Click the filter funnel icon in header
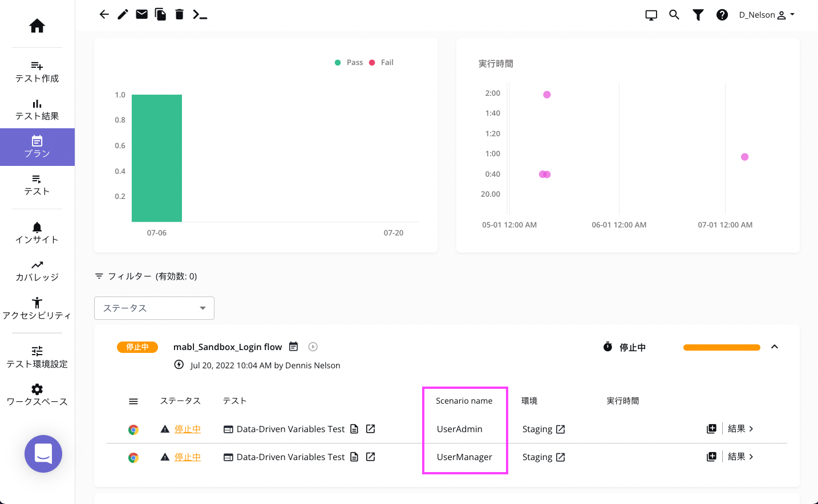This screenshot has height=504, width=818. tap(698, 15)
